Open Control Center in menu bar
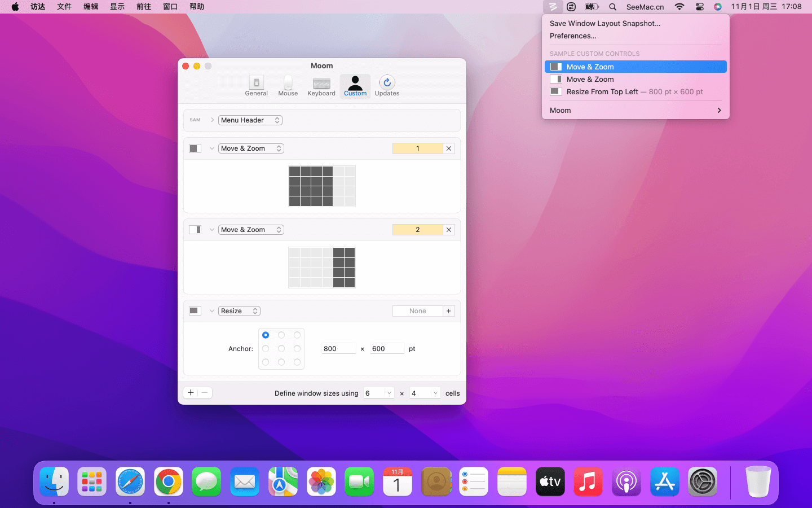 tap(699, 7)
